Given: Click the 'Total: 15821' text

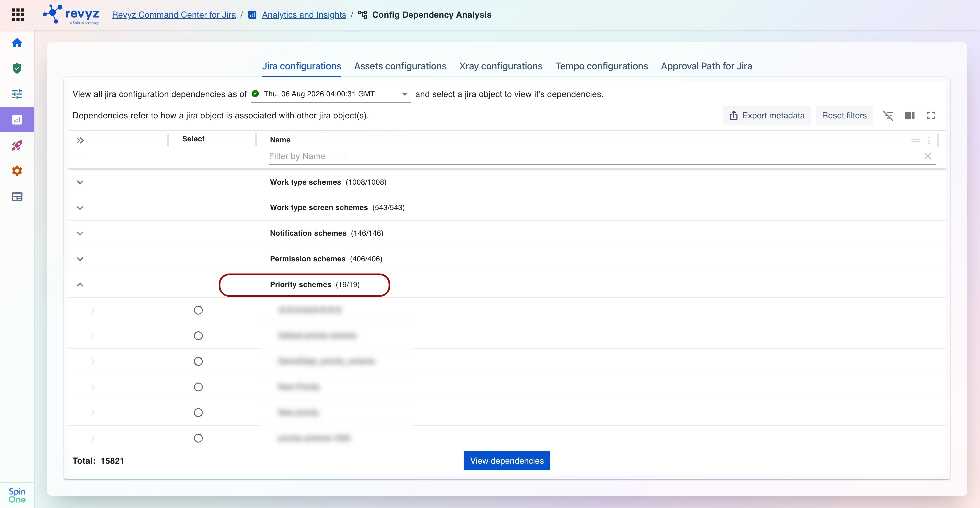Looking at the screenshot, I should coord(98,461).
